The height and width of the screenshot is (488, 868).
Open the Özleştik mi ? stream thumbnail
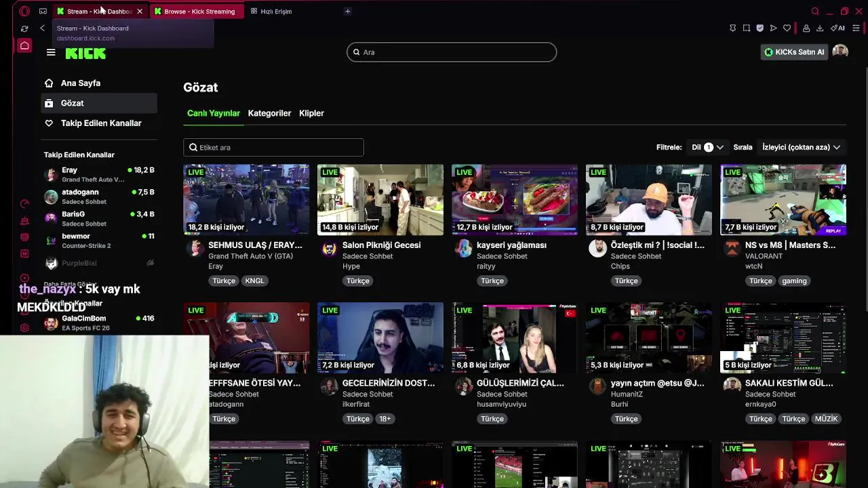point(649,200)
